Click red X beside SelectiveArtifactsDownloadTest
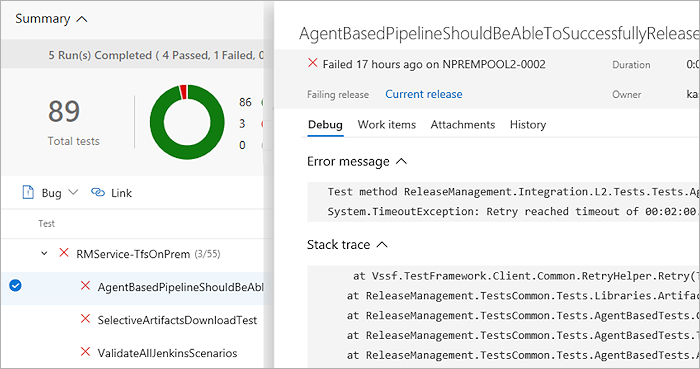This screenshot has width=700, height=369. point(85,319)
